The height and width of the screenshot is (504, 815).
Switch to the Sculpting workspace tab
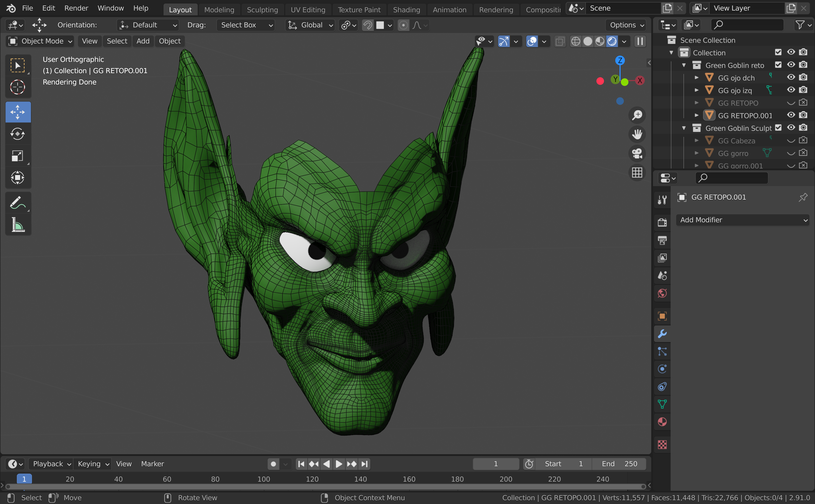click(262, 10)
